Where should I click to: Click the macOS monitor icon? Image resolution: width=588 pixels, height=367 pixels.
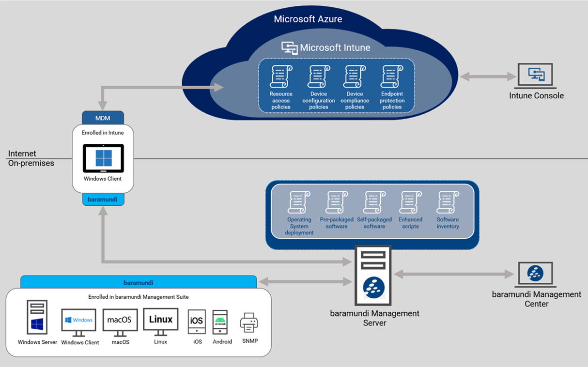120,323
